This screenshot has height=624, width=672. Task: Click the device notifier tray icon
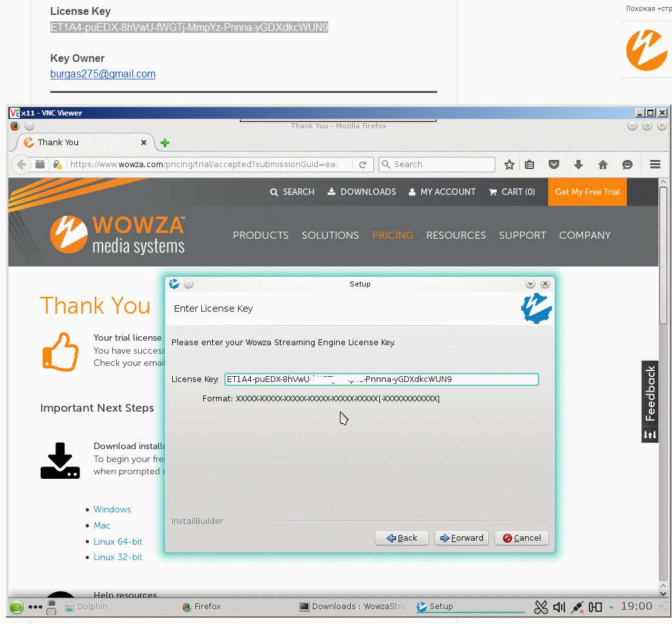[x=595, y=607]
